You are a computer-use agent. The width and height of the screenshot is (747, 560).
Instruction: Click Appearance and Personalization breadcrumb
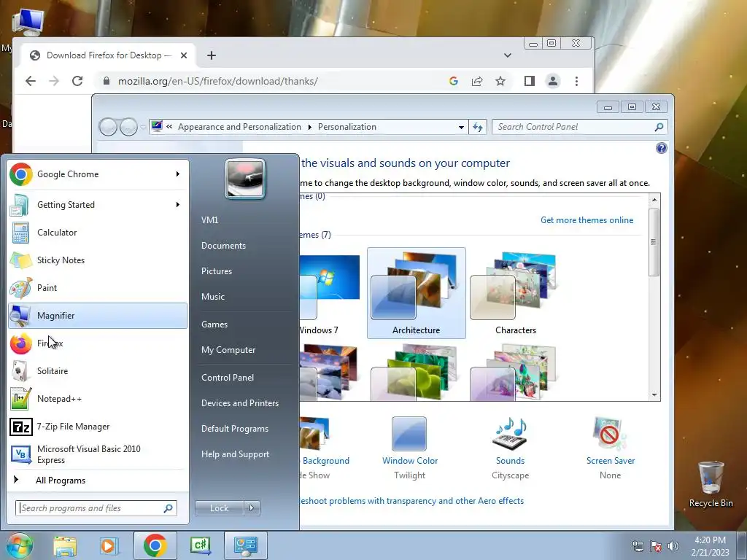[x=239, y=127]
